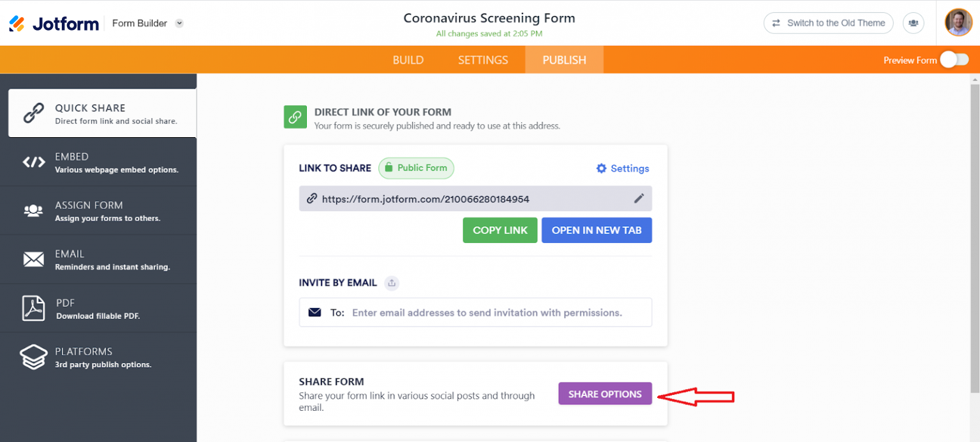Open the Share Options button
The height and width of the screenshot is (442, 980).
605,394
